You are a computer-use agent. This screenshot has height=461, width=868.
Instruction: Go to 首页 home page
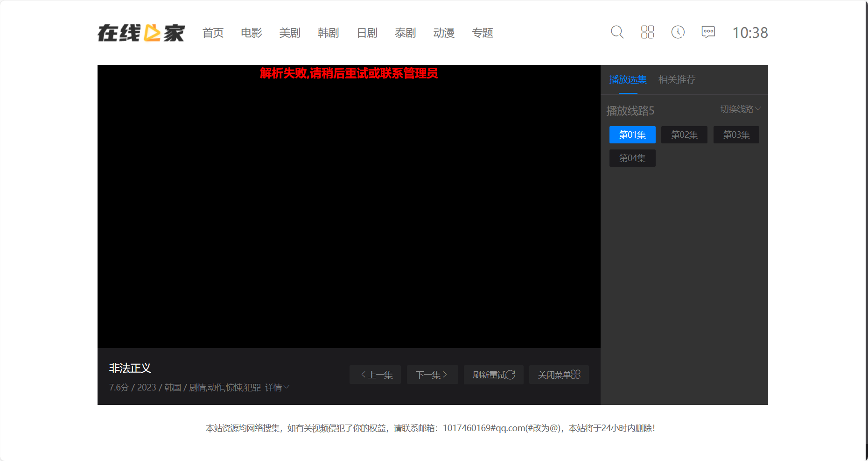point(213,33)
